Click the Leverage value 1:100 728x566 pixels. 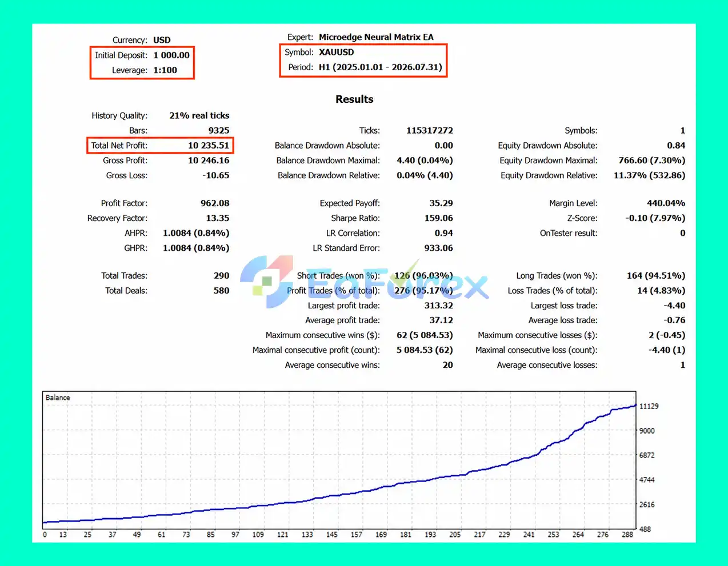[x=165, y=70]
